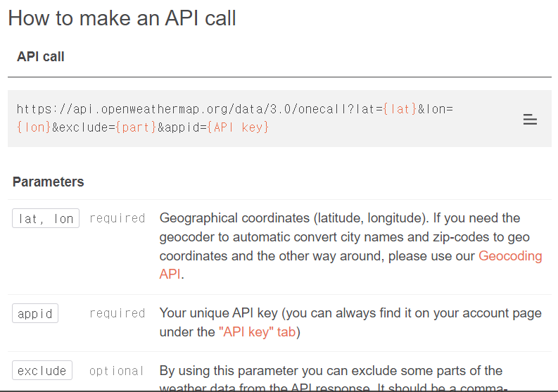
Task: Click the "required" label beside lat, lon
Action: (x=117, y=218)
